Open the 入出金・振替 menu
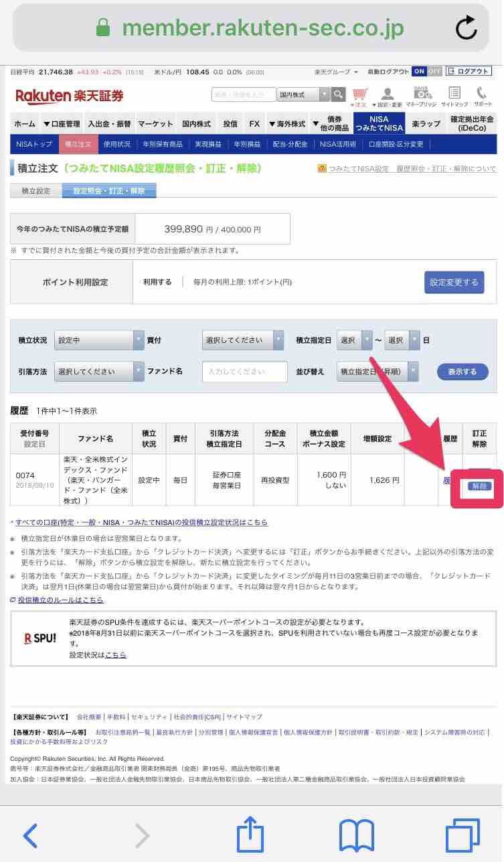Image resolution: width=504 pixels, height=862 pixels. pyautogui.click(x=109, y=124)
